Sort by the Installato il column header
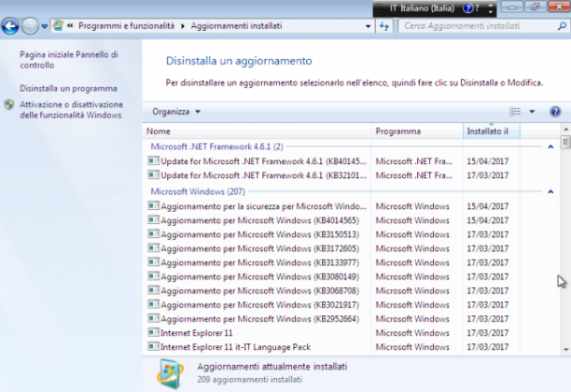This screenshot has height=392, width=571. coord(492,132)
